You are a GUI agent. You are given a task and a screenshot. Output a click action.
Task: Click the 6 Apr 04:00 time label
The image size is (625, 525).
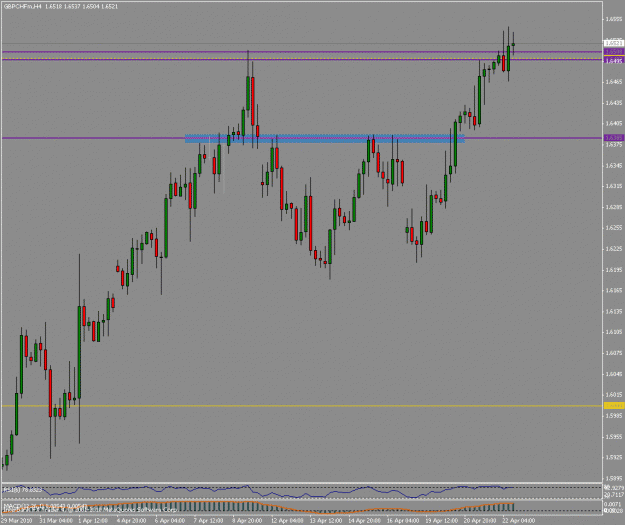pos(170,520)
